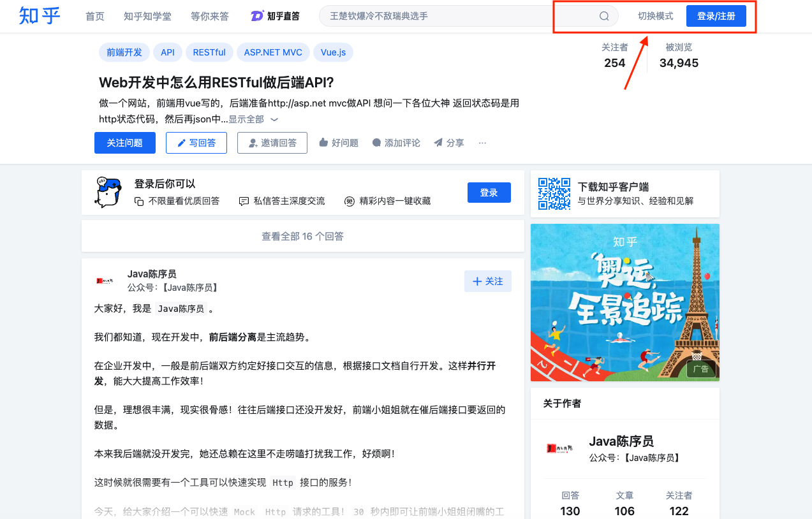
Task: Click the thumbs-up 好问题 button
Action: point(339,143)
